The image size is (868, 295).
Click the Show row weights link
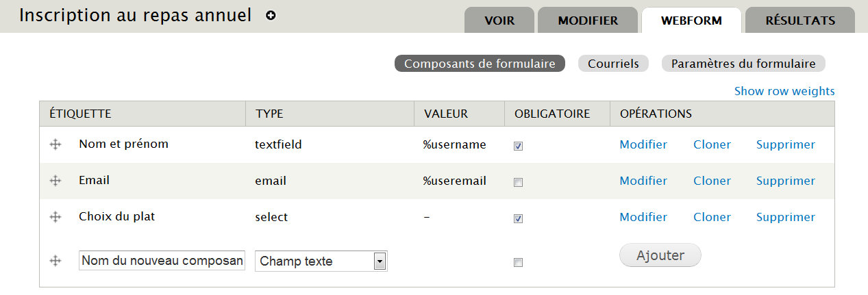pyautogui.click(x=784, y=91)
